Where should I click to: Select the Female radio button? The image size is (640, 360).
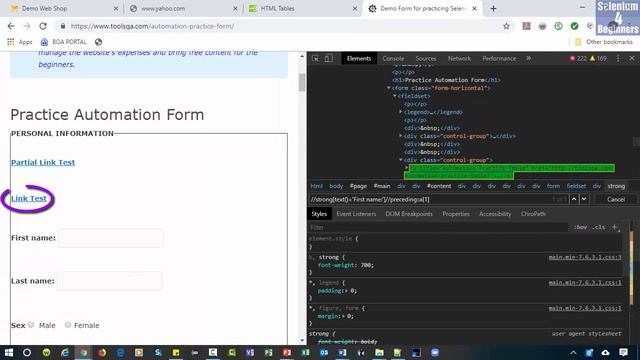[68, 325]
